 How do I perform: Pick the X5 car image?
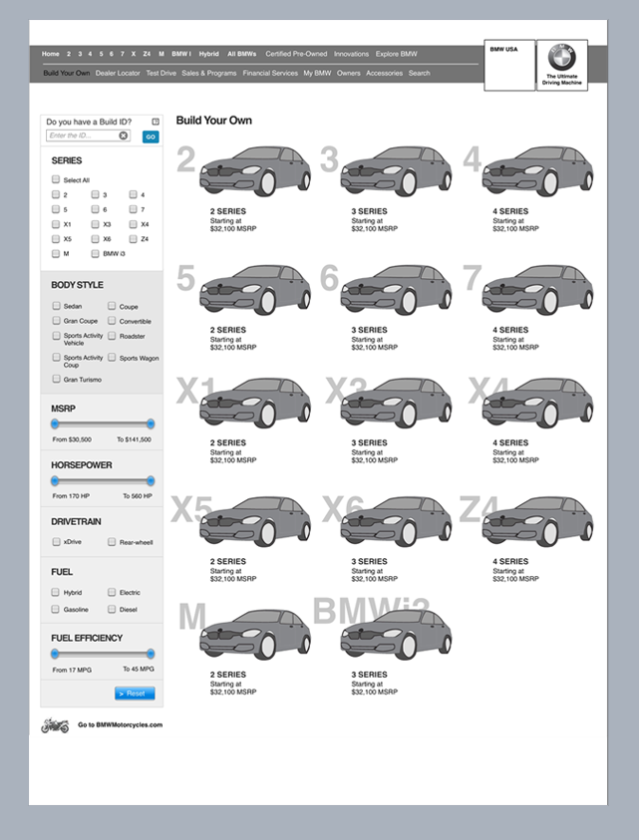[x=255, y=521]
